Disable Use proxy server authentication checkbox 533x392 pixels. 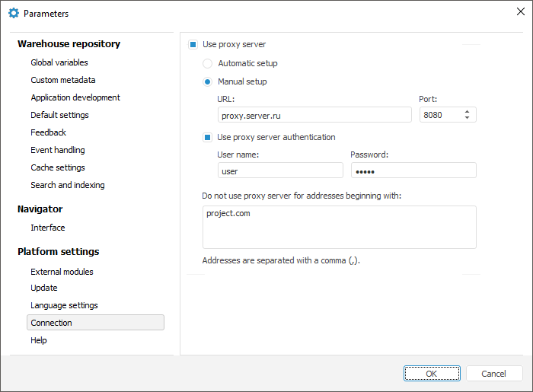pyautogui.click(x=207, y=138)
